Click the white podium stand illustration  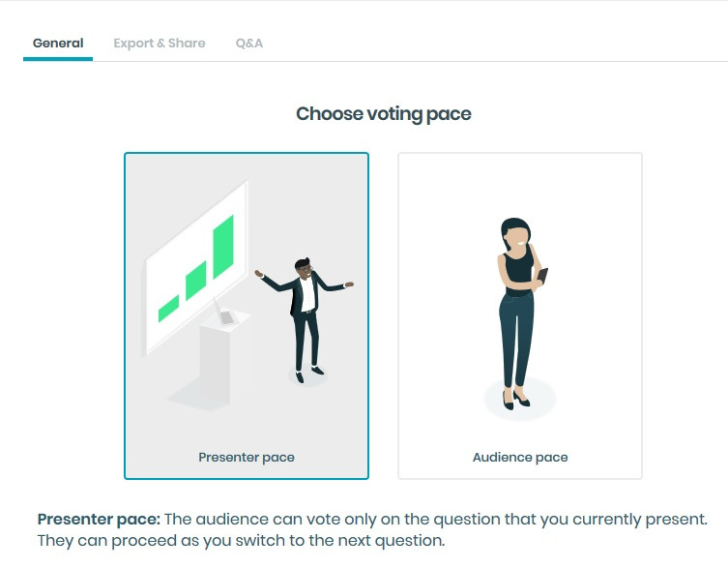[218, 358]
